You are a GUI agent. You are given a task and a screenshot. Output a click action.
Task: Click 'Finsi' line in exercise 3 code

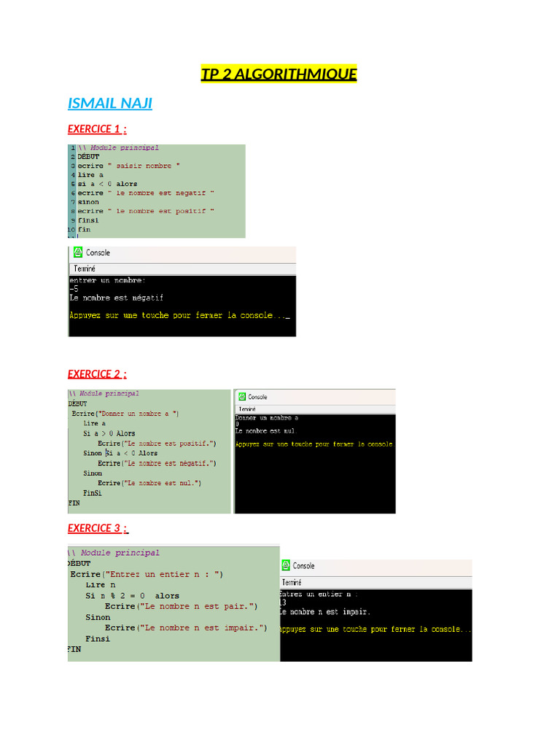point(98,639)
